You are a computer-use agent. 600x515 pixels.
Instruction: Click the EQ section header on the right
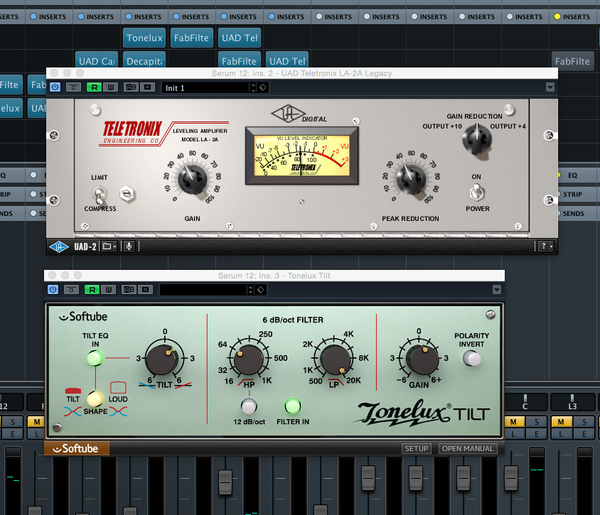coord(572,175)
